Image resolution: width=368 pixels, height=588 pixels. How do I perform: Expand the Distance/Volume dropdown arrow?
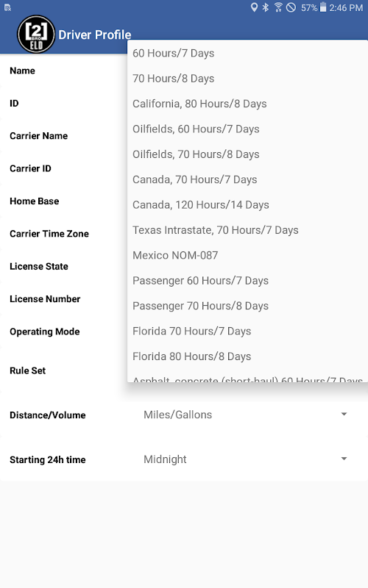click(x=344, y=415)
